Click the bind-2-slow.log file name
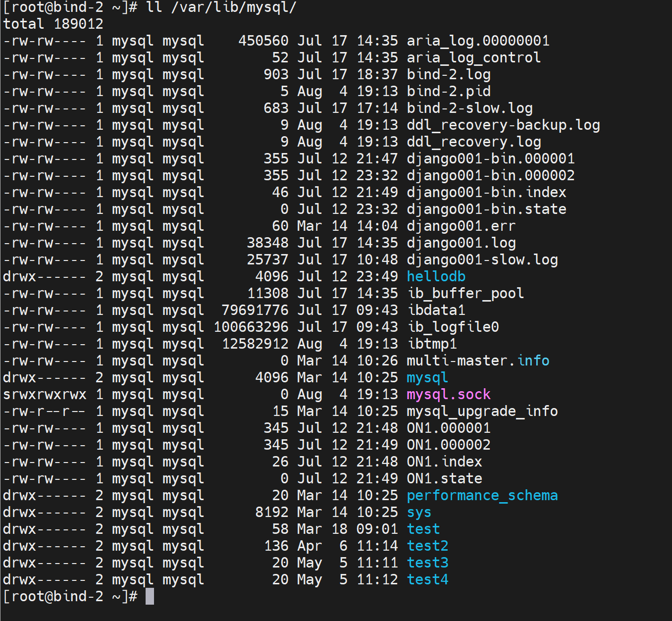Image resolution: width=672 pixels, height=621 pixels. [469, 108]
